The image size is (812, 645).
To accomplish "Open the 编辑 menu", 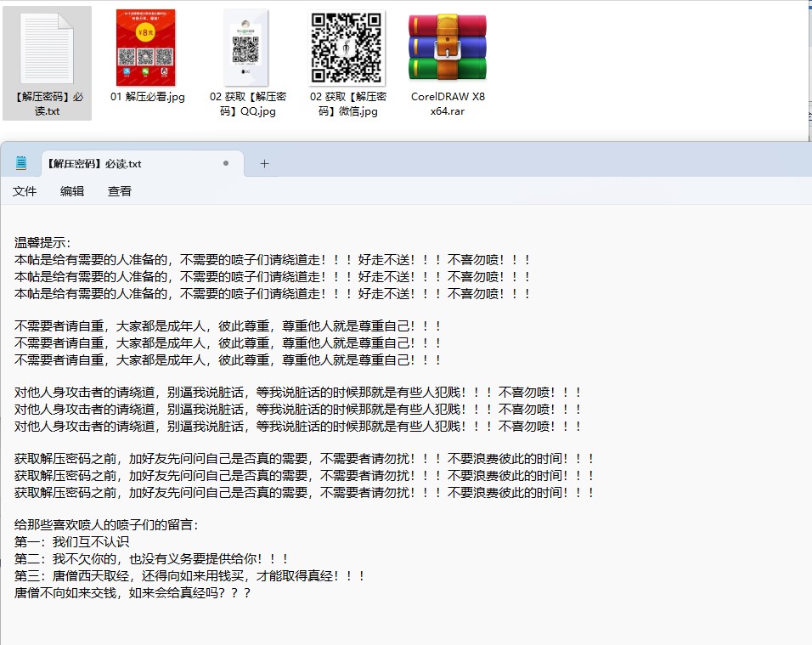I will [x=72, y=191].
